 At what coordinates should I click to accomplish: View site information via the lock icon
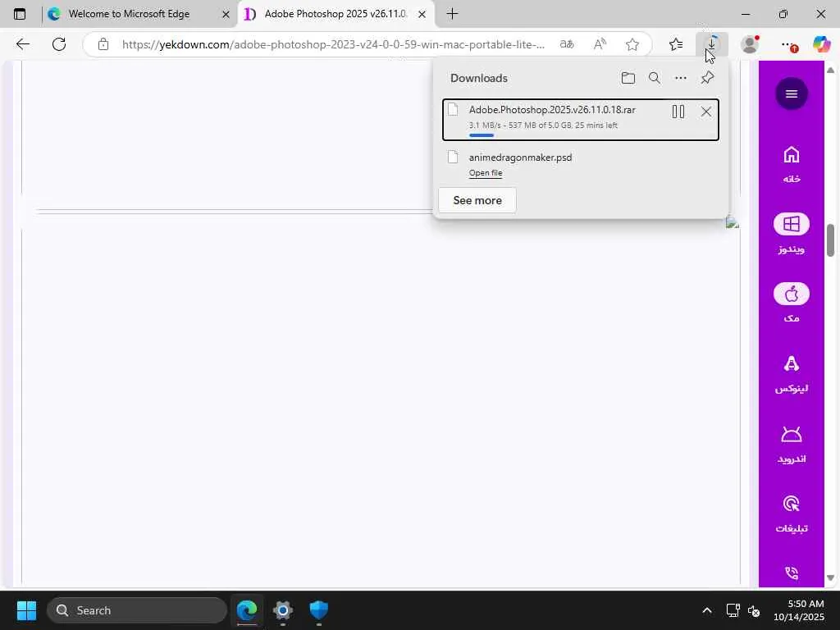click(x=103, y=44)
